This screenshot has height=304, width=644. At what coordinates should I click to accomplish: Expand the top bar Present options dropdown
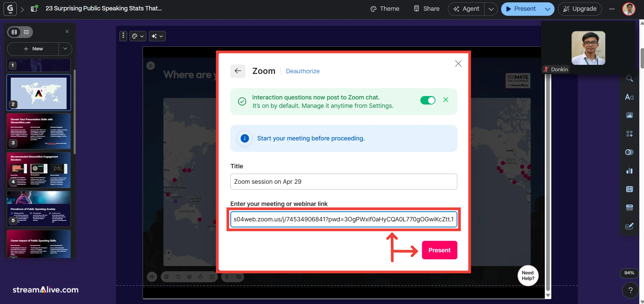tap(547, 9)
